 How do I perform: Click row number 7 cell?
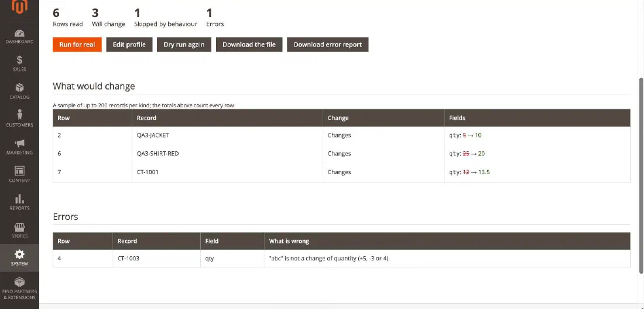click(x=93, y=172)
